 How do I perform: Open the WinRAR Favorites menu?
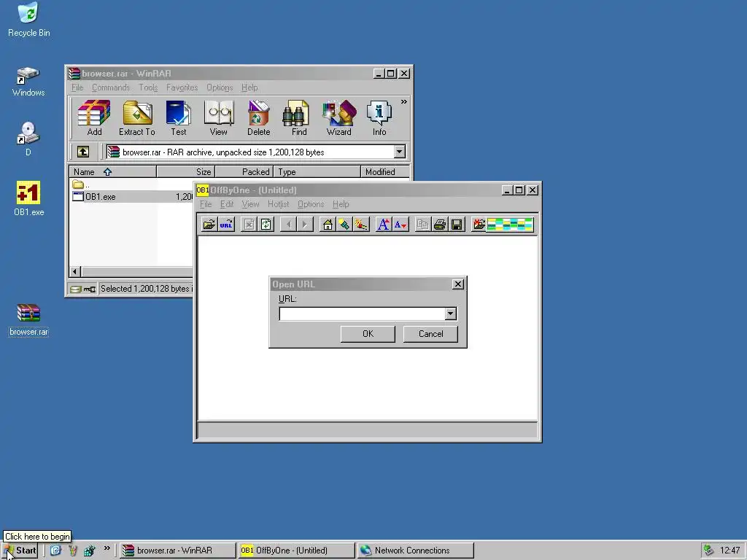pos(182,87)
